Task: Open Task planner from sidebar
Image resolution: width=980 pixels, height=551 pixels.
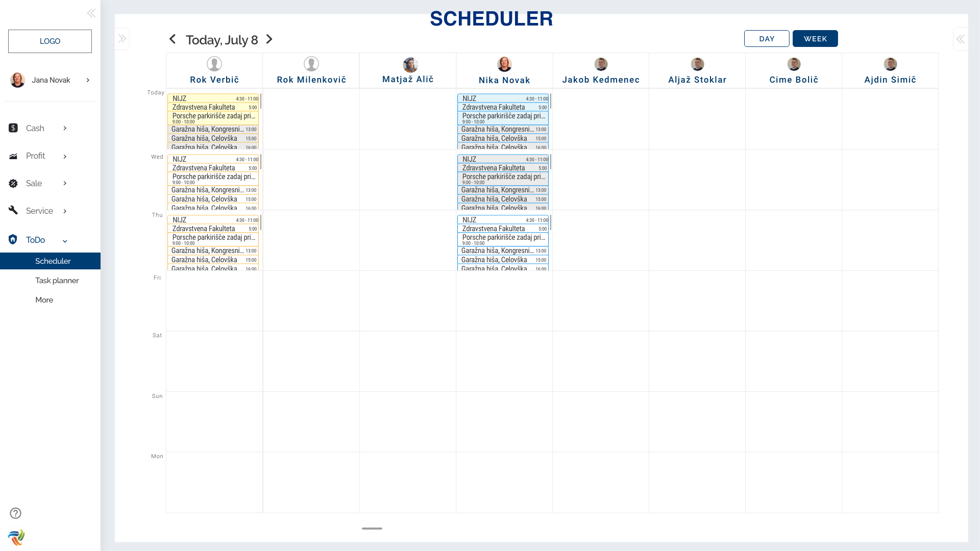Action: tap(57, 280)
